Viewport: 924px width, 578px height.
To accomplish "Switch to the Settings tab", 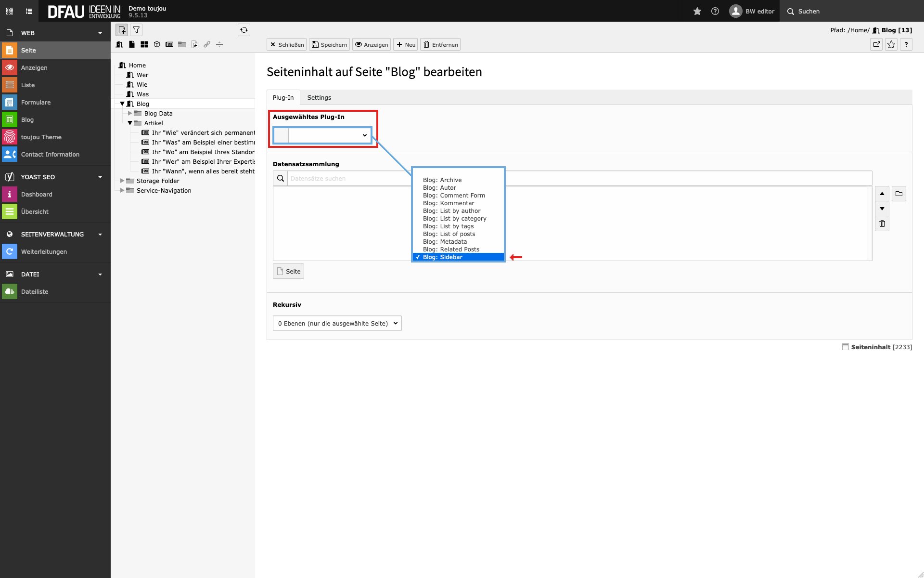I will [x=319, y=97].
